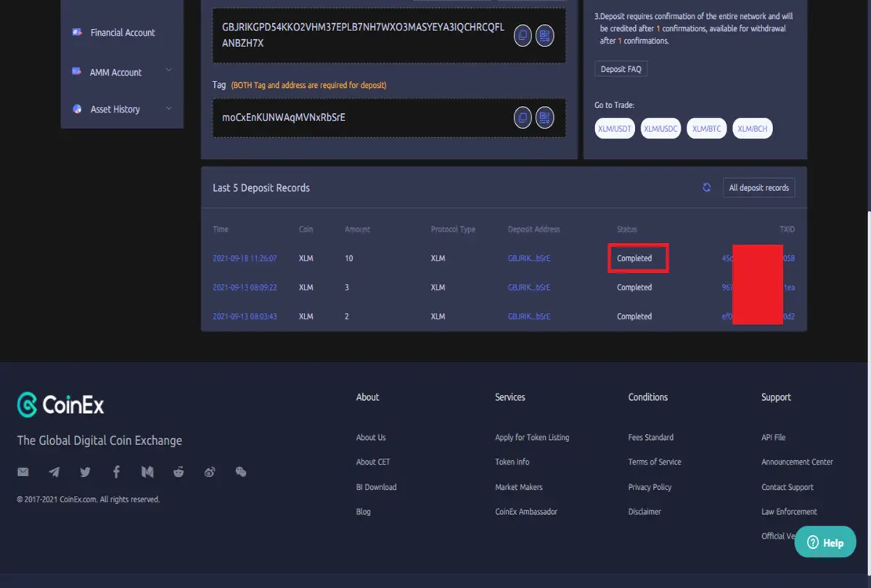Go to XLM/BCH trading pair
Viewport: 871px width, 588px height.
pyautogui.click(x=753, y=129)
